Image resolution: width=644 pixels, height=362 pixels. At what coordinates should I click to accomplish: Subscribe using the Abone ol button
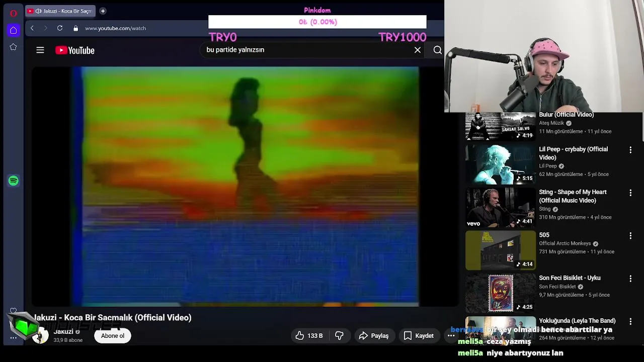(113, 335)
